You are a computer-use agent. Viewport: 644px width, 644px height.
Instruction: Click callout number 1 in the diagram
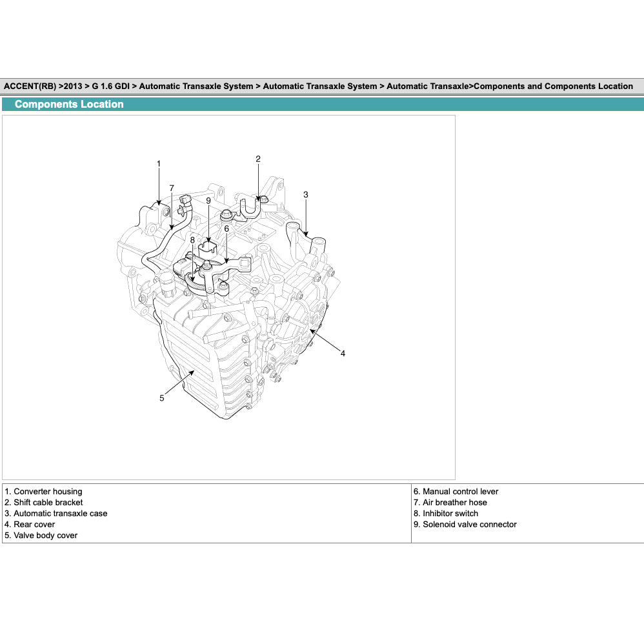click(159, 164)
